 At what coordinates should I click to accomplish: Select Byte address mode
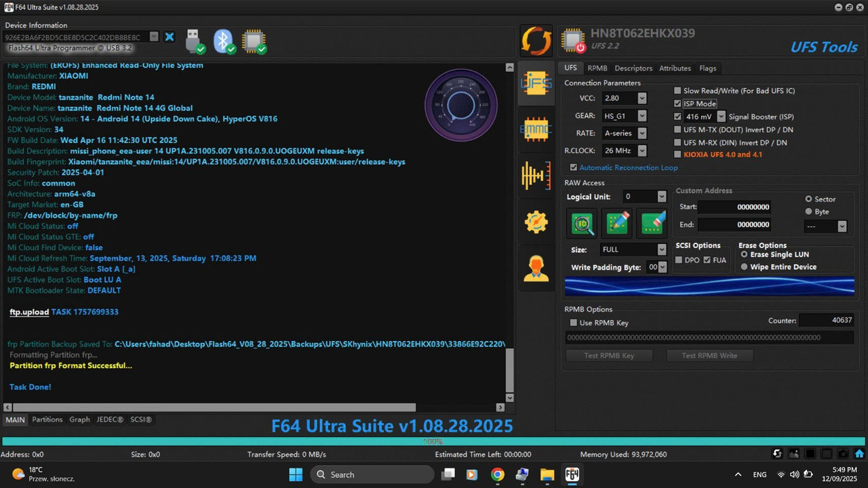pyautogui.click(x=808, y=211)
